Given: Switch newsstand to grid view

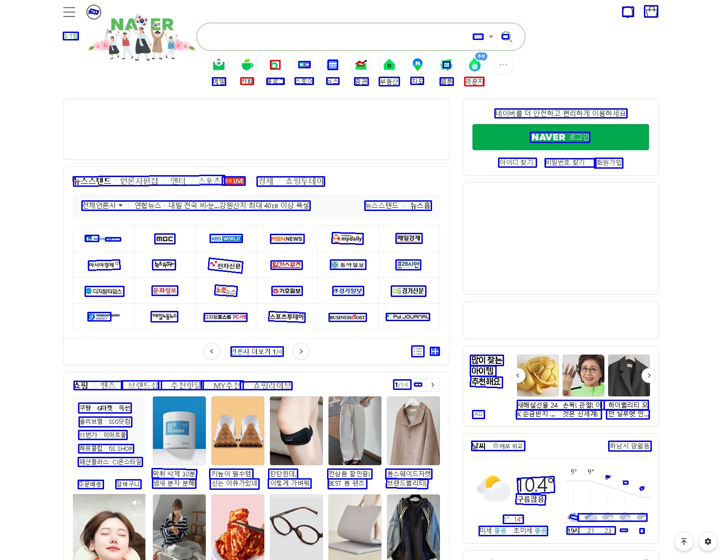Looking at the screenshot, I should click(435, 351).
